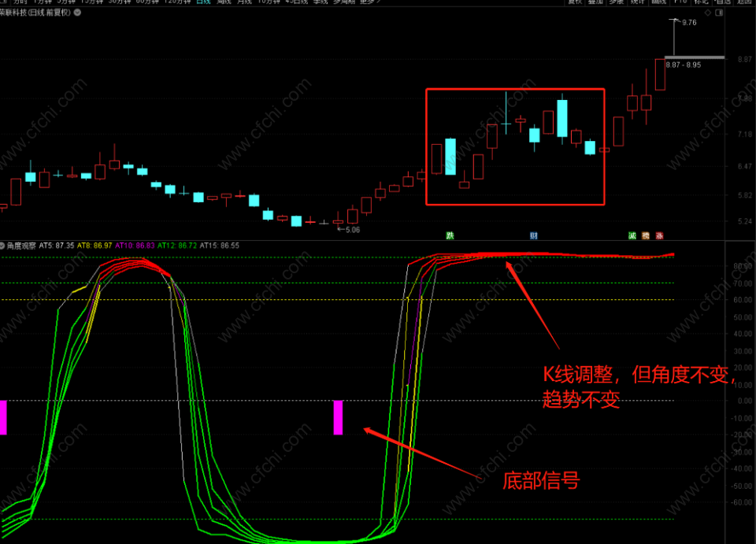756x544 pixels.
Task: Click the green 跌 marker under the chart
Action: (x=450, y=235)
